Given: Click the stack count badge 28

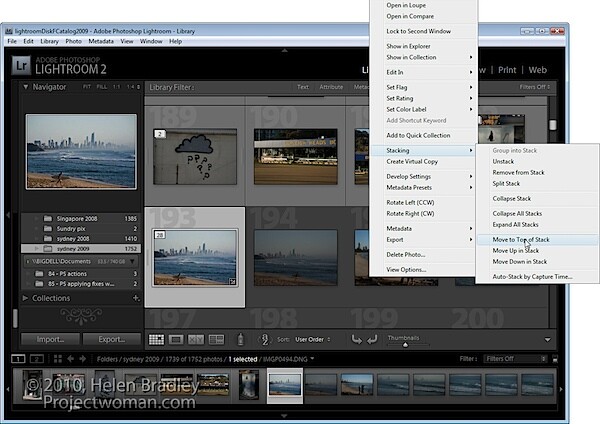Looking at the screenshot, I should click(x=160, y=235).
